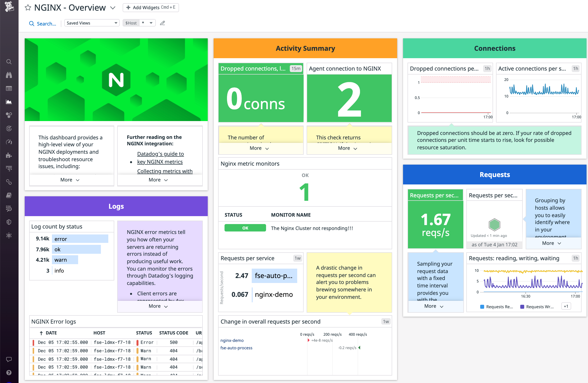The height and width of the screenshot is (383, 588).
Task: Click the fse-auto-process link in change chart
Action: [236, 348]
